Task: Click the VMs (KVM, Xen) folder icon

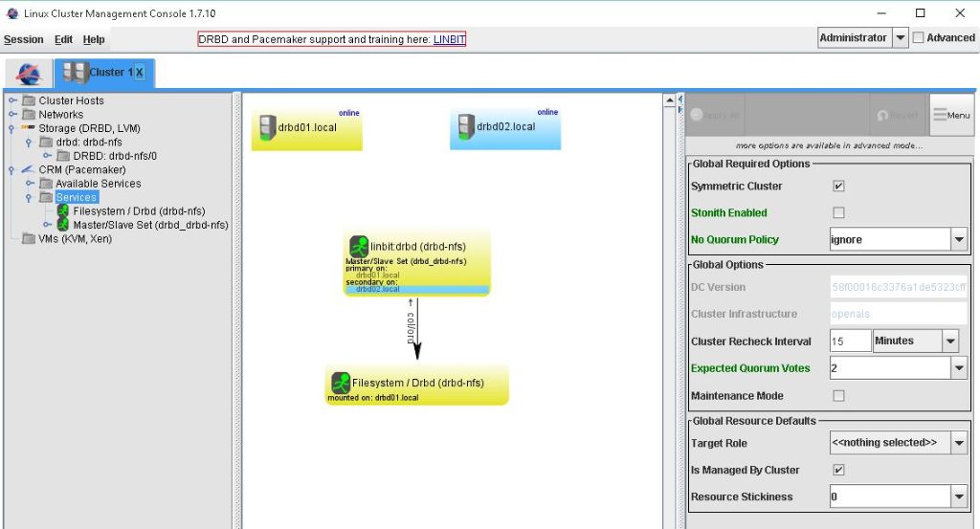Action: 29,238
